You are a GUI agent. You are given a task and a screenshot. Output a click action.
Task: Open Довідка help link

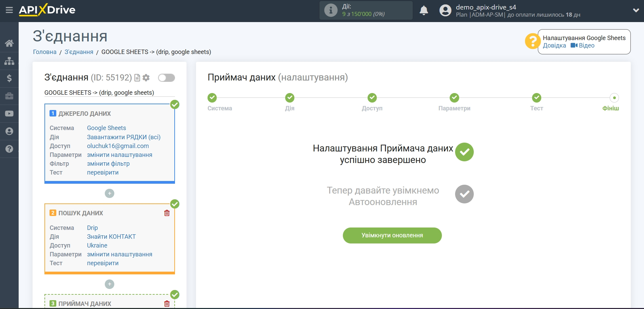(x=554, y=46)
